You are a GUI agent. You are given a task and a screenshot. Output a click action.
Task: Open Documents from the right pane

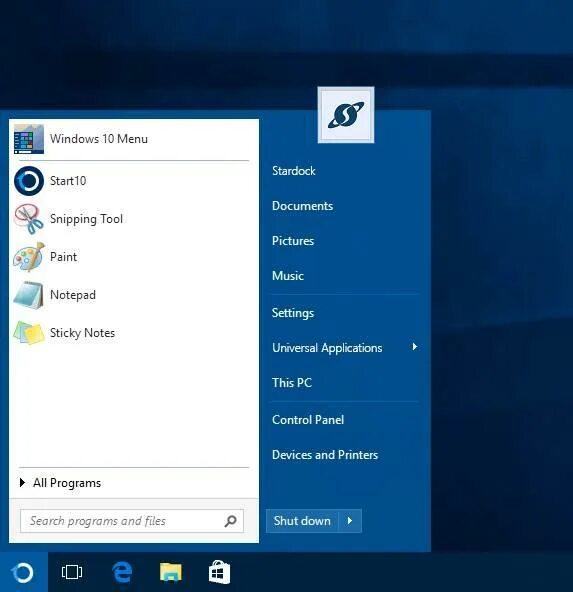302,206
